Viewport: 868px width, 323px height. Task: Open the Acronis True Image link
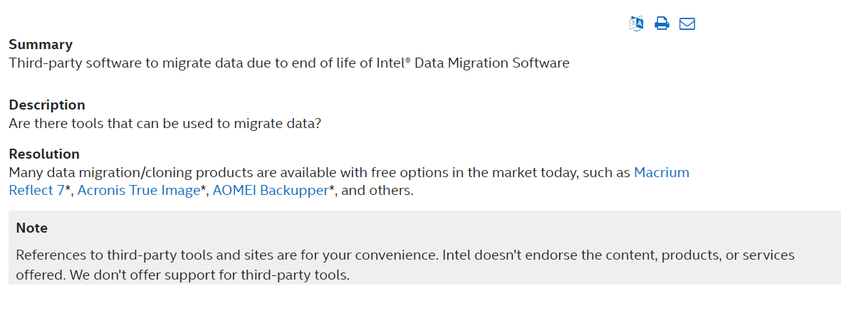coord(138,191)
